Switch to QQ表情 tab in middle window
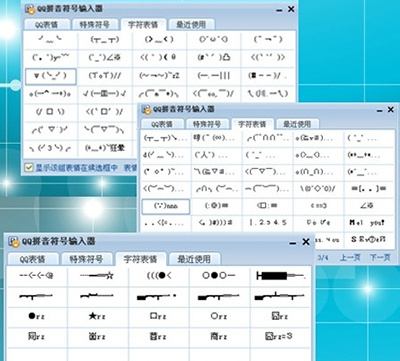 pyautogui.click(x=162, y=124)
